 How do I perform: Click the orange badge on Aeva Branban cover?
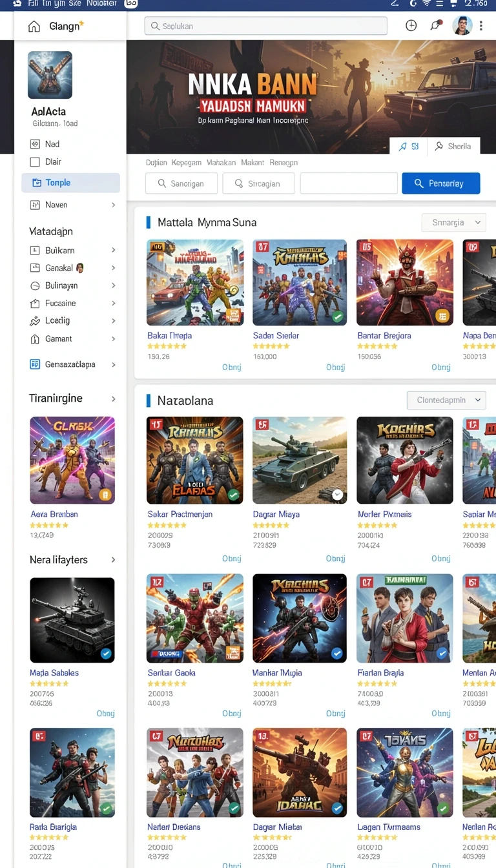pos(106,495)
